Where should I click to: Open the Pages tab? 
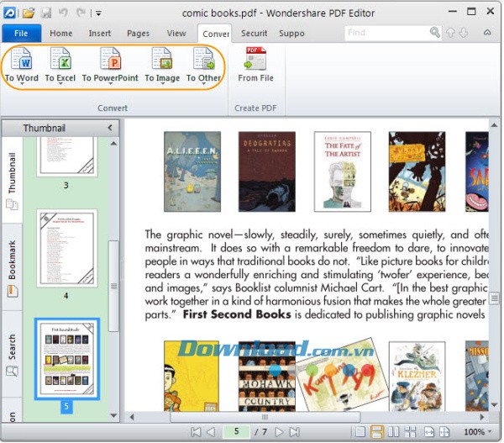coord(139,33)
